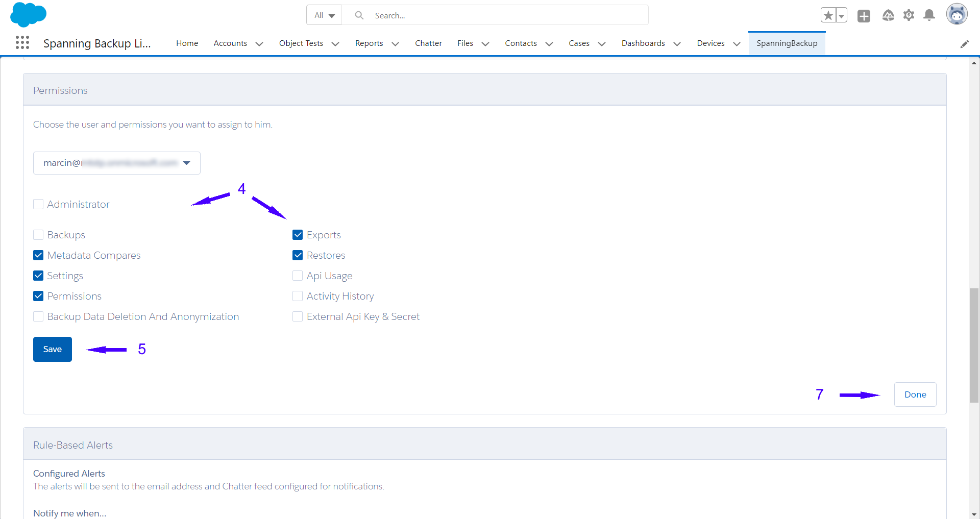Expand the Files chevron menu
This screenshot has height=519, width=980.
pyautogui.click(x=485, y=44)
